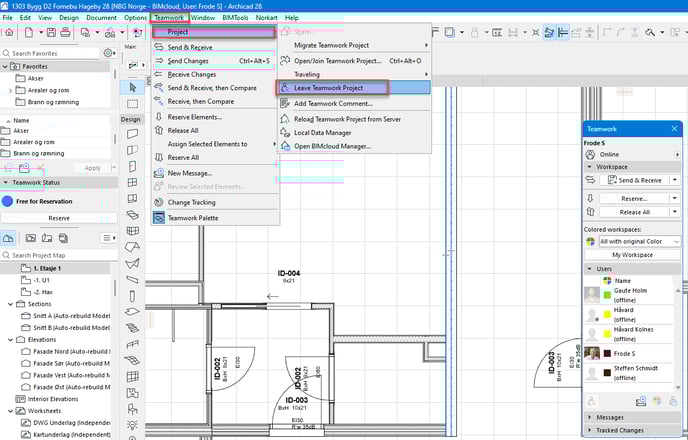The height and width of the screenshot is (440, 688).
Task: Click the new favorite folder icon above Teamwork Status
Action: [24, 168]
